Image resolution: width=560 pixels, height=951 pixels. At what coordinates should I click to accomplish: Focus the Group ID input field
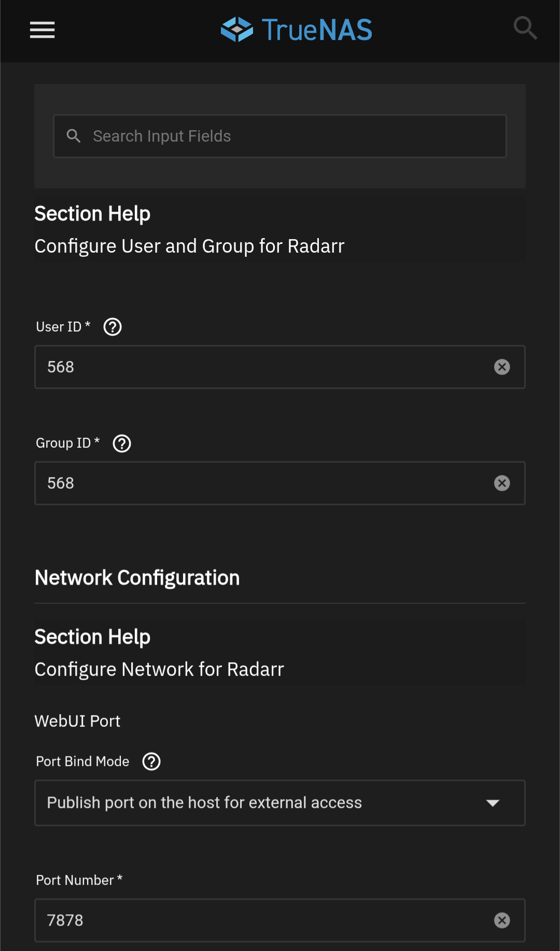(259, 484)
